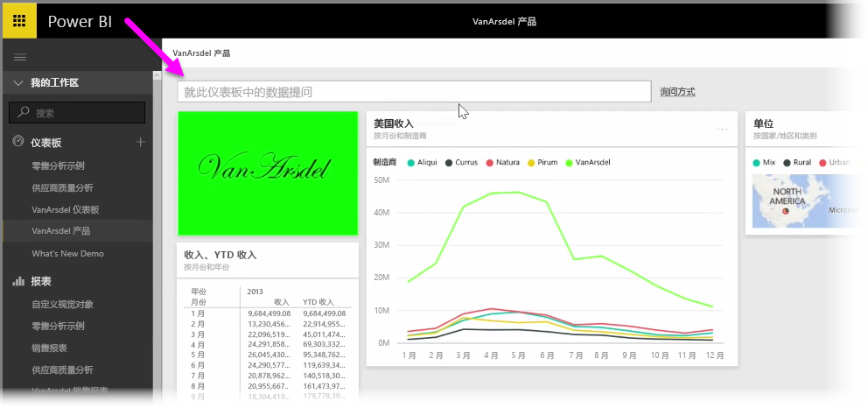Click the 12 月 axis label on chart

coord(713,355)
